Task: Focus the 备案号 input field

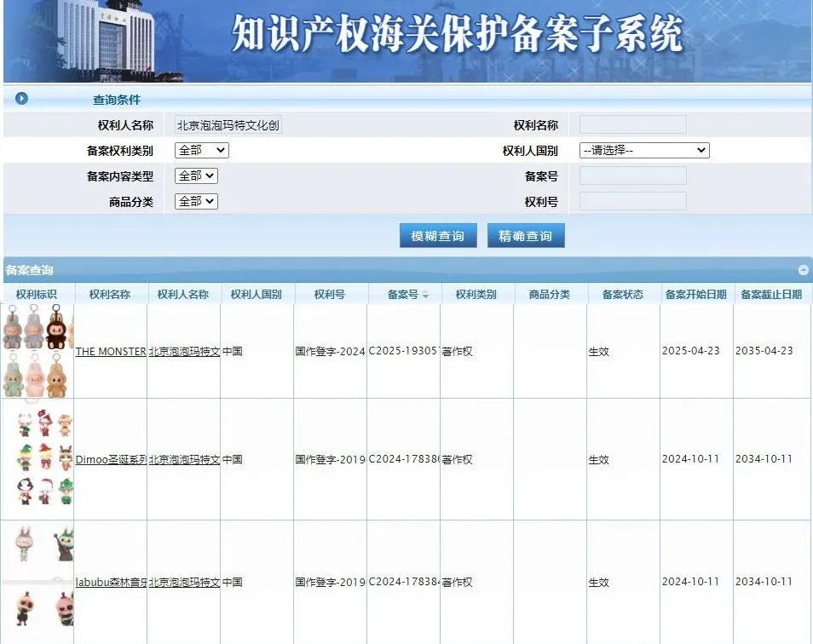Action: 632,175
